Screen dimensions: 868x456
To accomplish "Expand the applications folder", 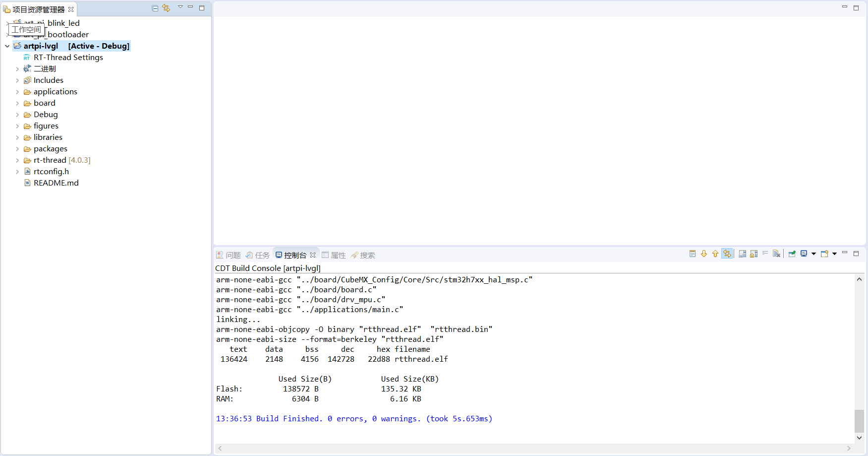I will (x=17, y=92).
